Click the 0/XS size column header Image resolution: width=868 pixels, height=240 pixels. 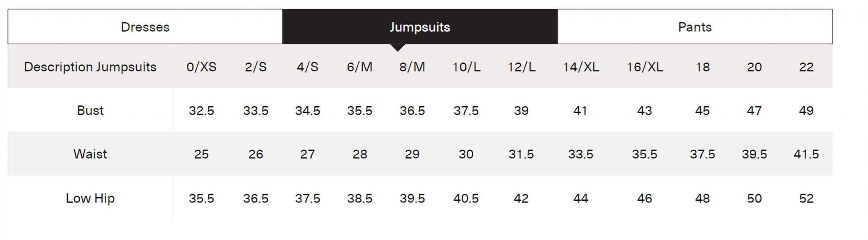pyautogui.click(x=201, y=67)
